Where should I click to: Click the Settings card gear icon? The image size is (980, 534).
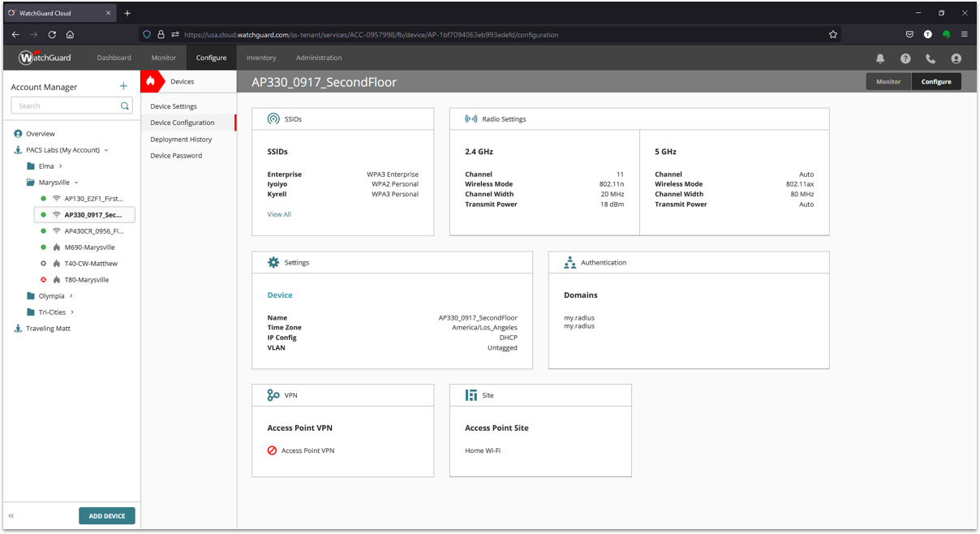click(273, 262)
